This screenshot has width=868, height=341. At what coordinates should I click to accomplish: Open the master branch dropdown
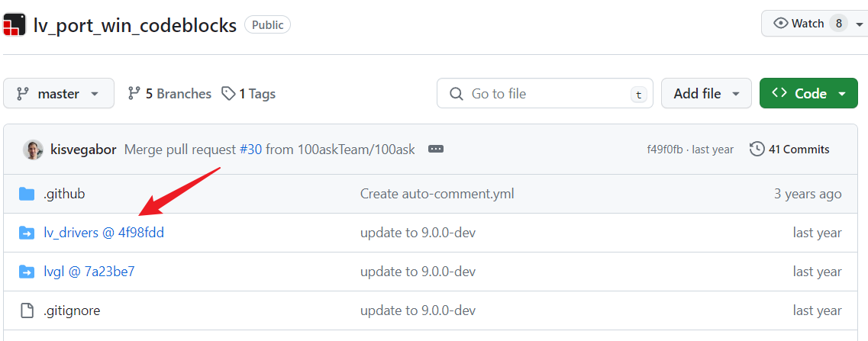[59, 94]
